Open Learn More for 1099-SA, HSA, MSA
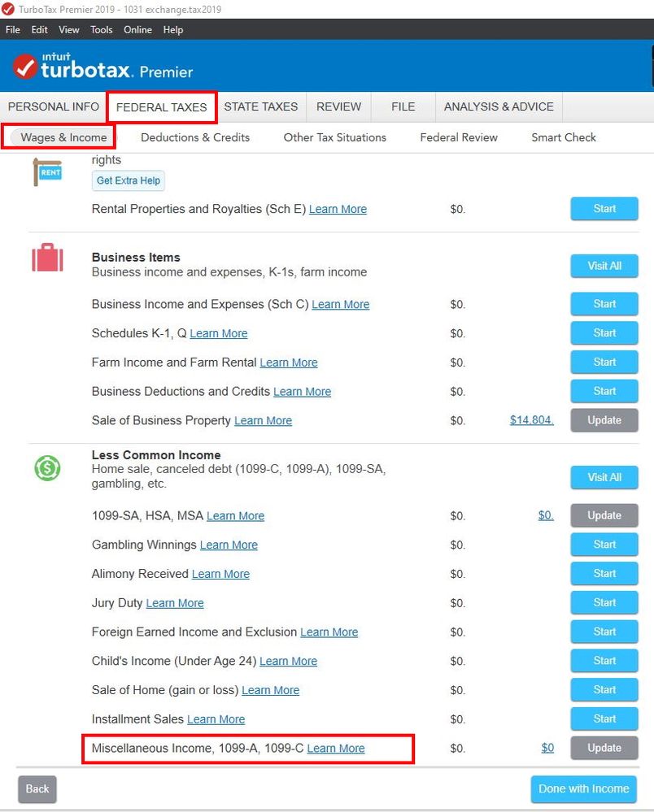This screenshot has width=654, height=812. pyautogui.click(x=235, y=516)
